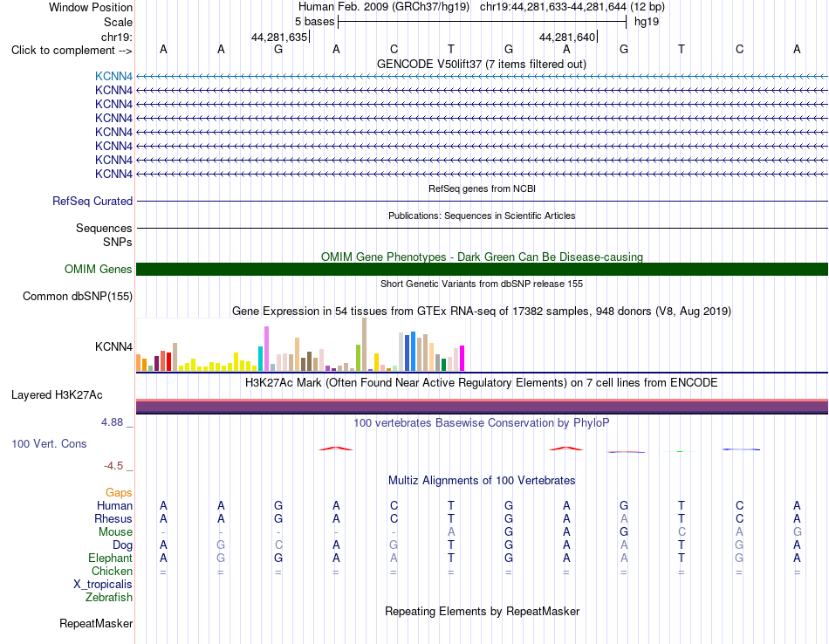Screen dimensions: 829x644
Task: Select the Human alignment row label
Action: [114, 505]
